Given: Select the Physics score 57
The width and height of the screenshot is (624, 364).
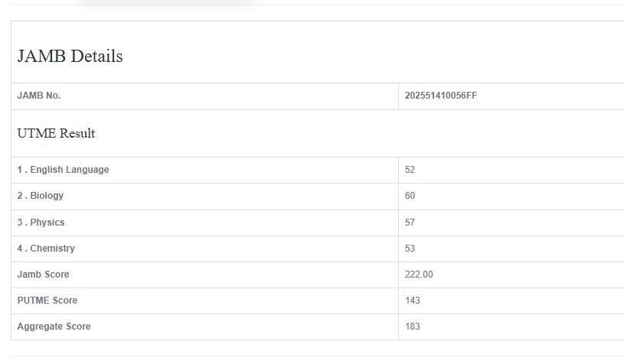Looking at the screenshot, I should 410,223.
